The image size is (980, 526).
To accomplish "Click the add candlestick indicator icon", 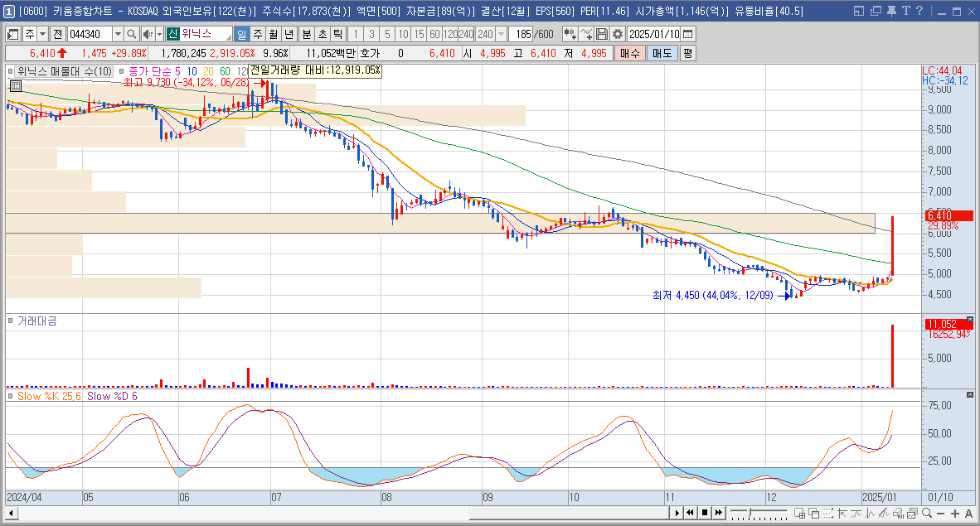I will 570,34.
